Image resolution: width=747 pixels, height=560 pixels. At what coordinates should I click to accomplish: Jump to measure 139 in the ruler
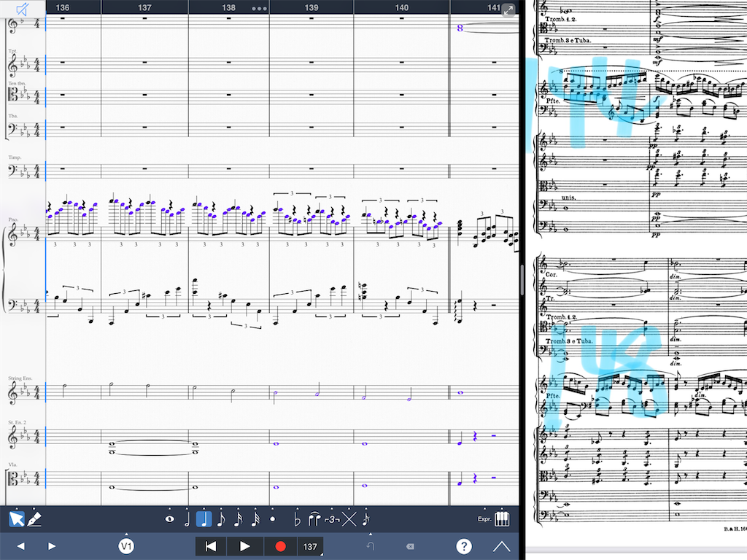(x=311, y=7)
